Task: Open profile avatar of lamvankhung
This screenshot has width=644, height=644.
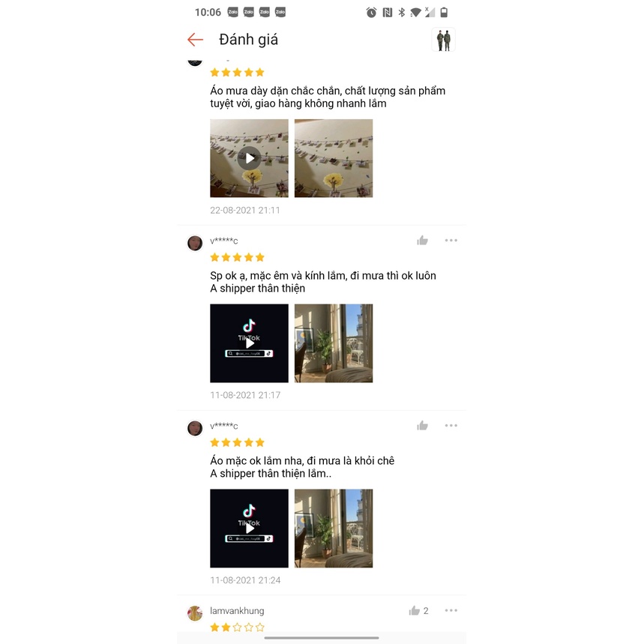Action: 195,613
